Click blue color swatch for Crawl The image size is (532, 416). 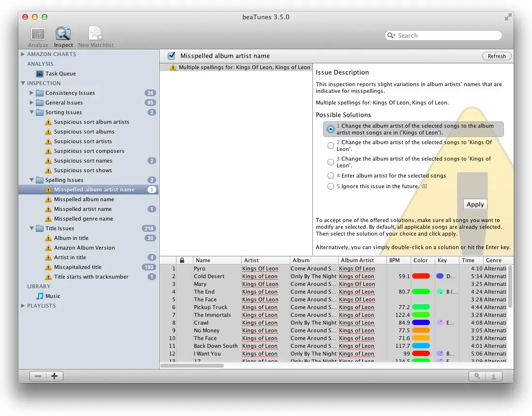pos(421,323)
